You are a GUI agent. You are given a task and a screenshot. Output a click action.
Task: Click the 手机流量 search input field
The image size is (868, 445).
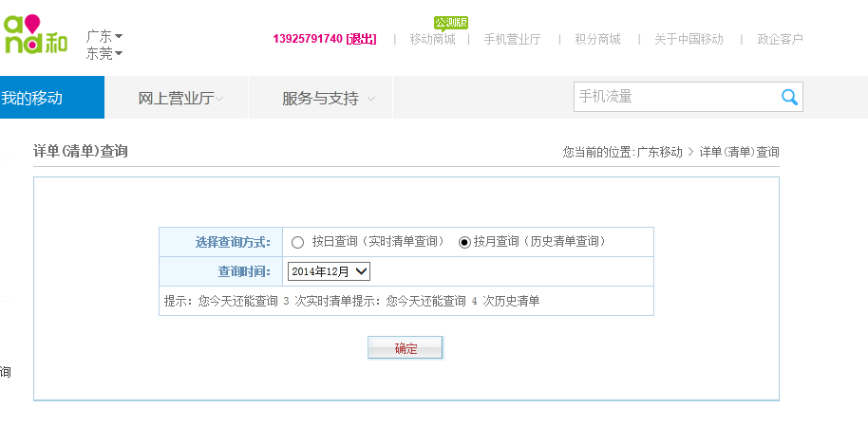(674, 97)
